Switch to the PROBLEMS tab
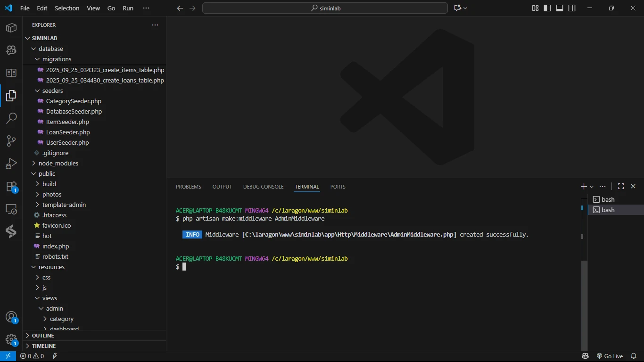The width and height of the screenshot is (644, 362). pyautogui.click(x=188, y=187)
